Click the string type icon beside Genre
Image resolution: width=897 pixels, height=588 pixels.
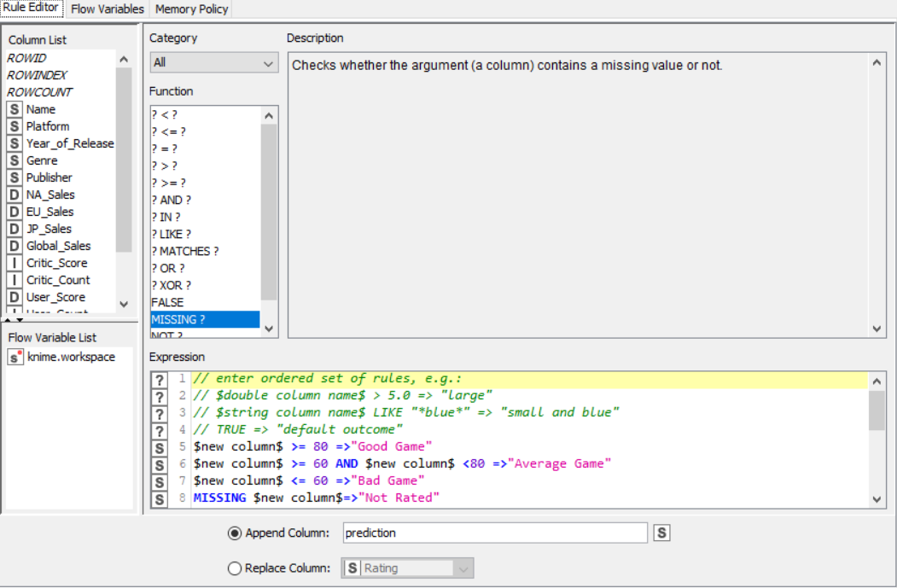(15, 160)
